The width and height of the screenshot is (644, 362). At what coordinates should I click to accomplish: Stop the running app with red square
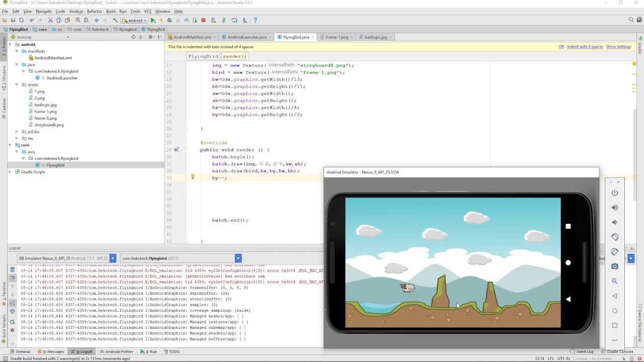(x=203, y=20)
